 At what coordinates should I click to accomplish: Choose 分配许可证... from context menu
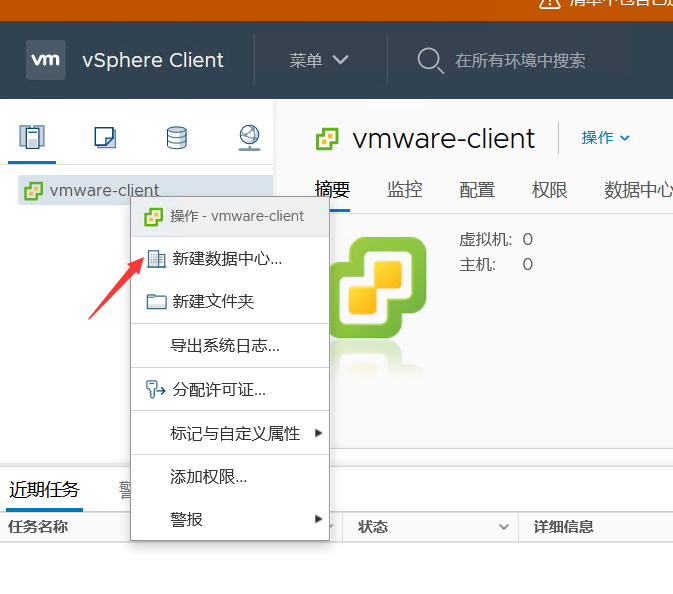(x=230, y=390)
